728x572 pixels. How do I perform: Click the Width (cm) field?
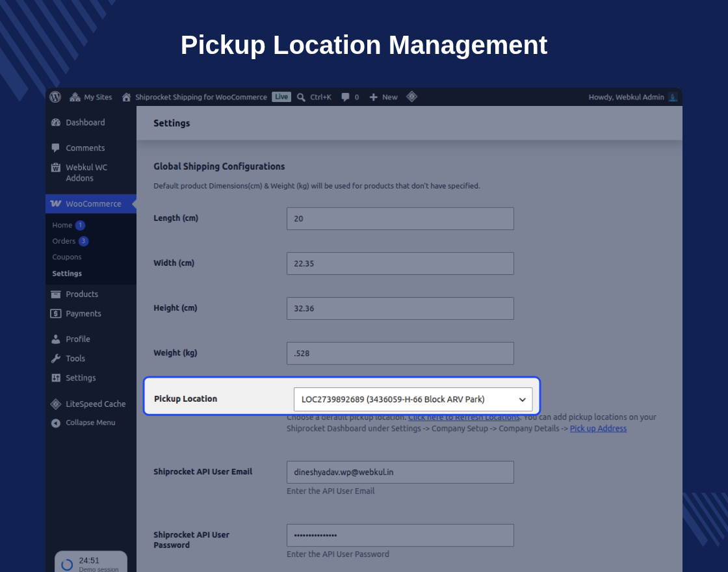[400, 264]
